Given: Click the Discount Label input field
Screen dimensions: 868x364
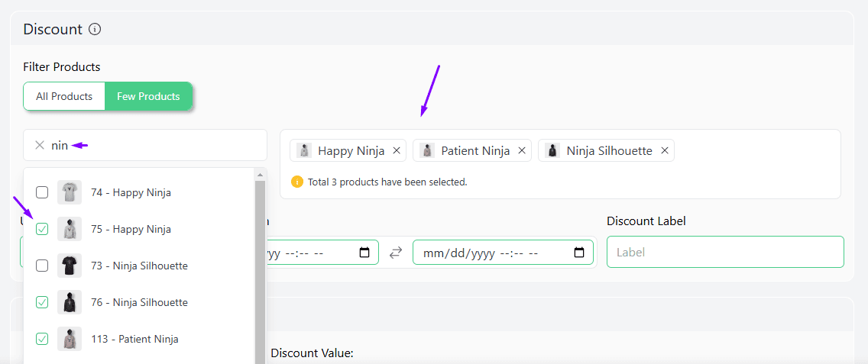Looking at the screenshot, I should 725,253.
